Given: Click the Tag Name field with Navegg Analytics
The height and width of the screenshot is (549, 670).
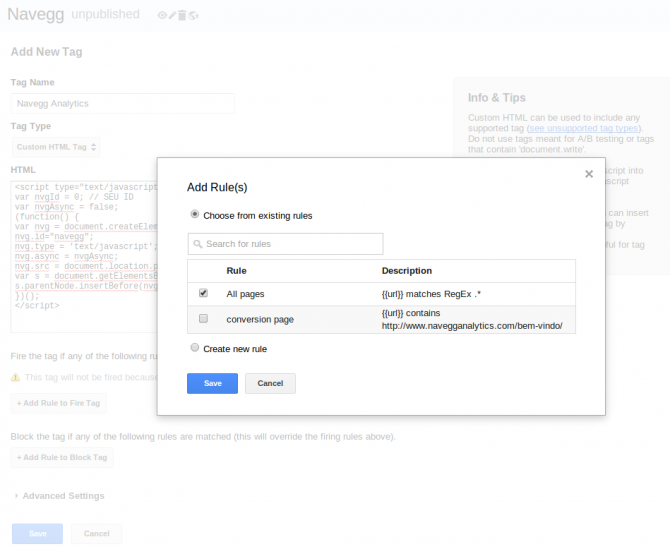Looking at the screenshot, I should click(123, 104).
